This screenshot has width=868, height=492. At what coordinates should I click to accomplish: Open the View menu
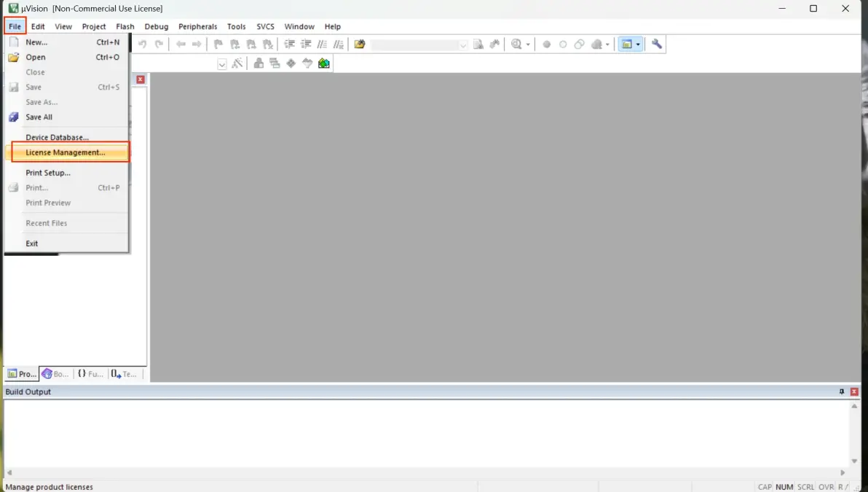63,26
